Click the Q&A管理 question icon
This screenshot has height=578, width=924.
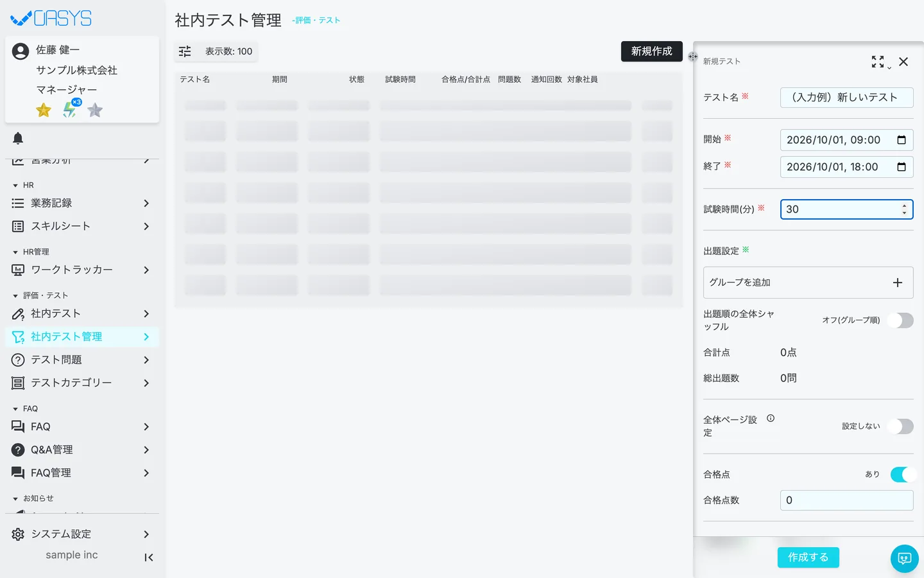pyautogui.click(x=18, y=450)
